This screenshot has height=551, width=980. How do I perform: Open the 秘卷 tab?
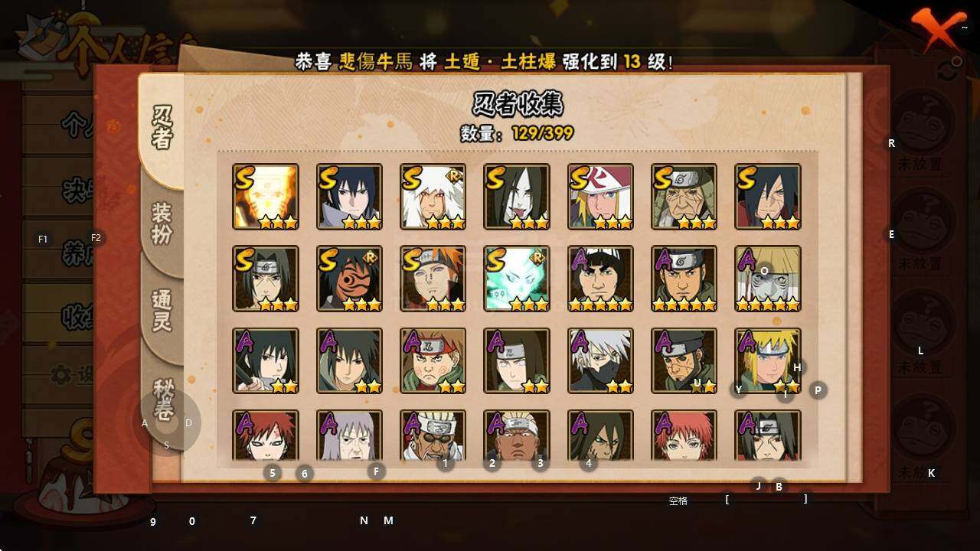point(162,398)
